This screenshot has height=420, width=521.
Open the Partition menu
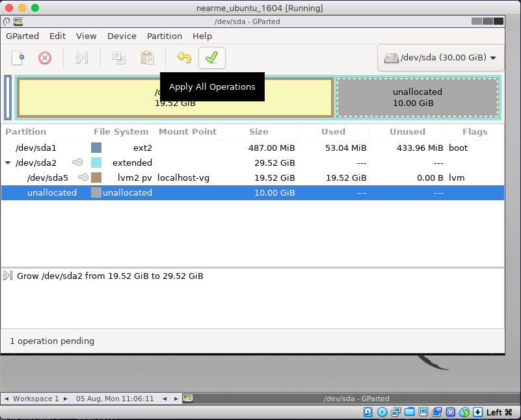tap(165, 36)
